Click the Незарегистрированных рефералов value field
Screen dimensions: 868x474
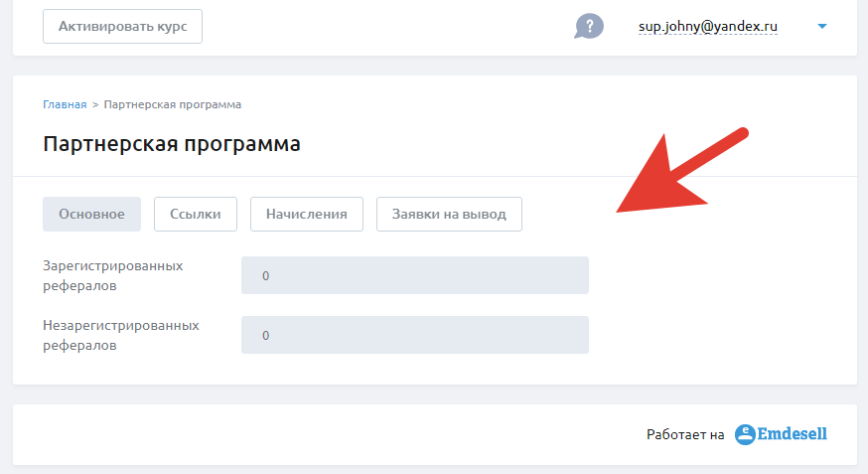coord(414,335)
